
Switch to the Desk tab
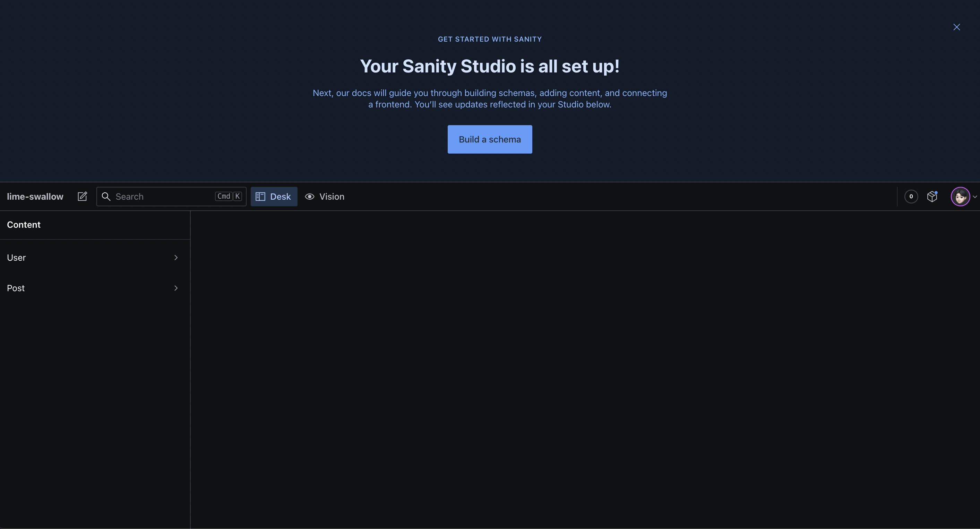pos(280,196)
